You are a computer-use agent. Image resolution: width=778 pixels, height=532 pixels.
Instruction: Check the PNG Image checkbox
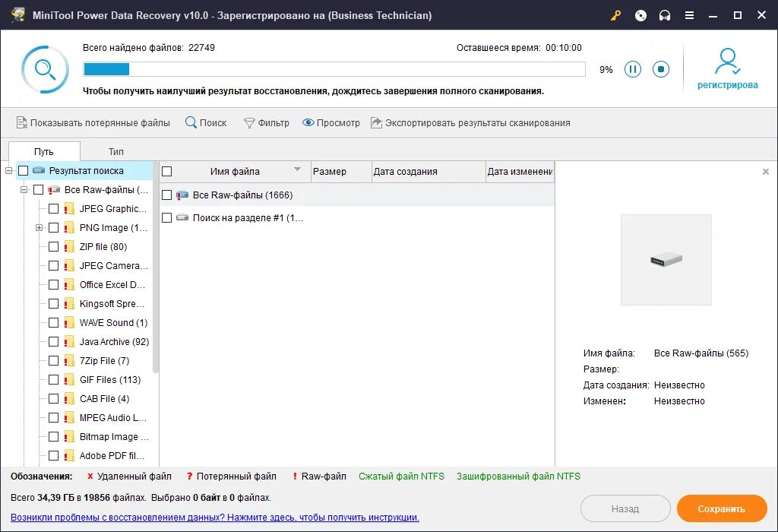54,228
